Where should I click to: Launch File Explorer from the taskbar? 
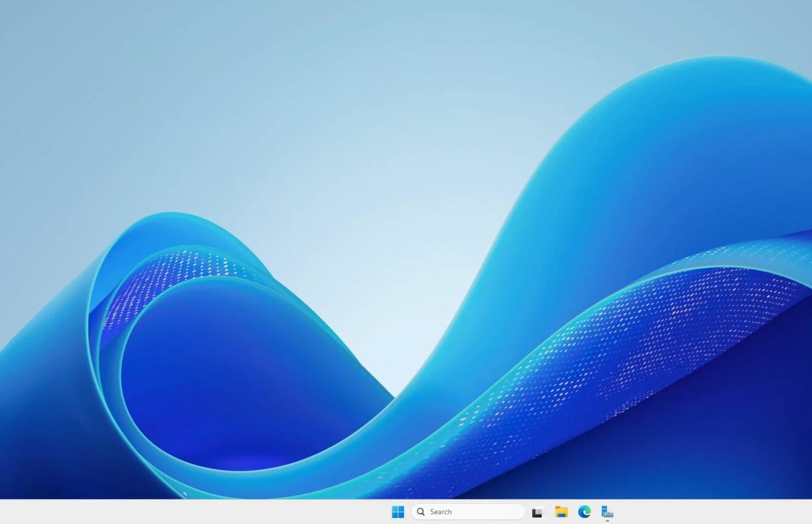561,512
